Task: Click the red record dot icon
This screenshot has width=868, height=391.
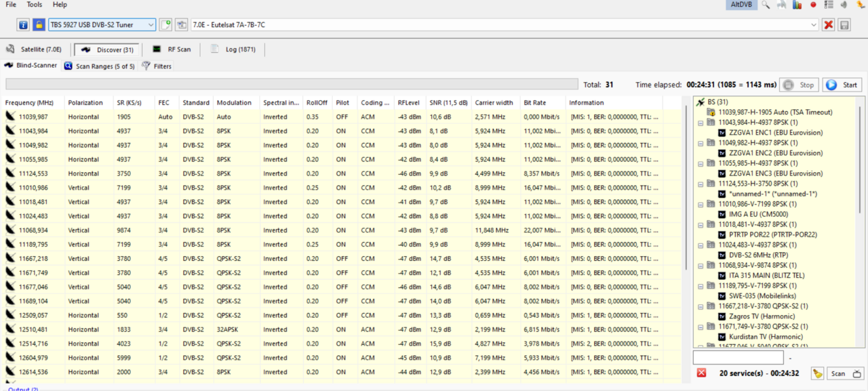Action: [x=813, y=5]
